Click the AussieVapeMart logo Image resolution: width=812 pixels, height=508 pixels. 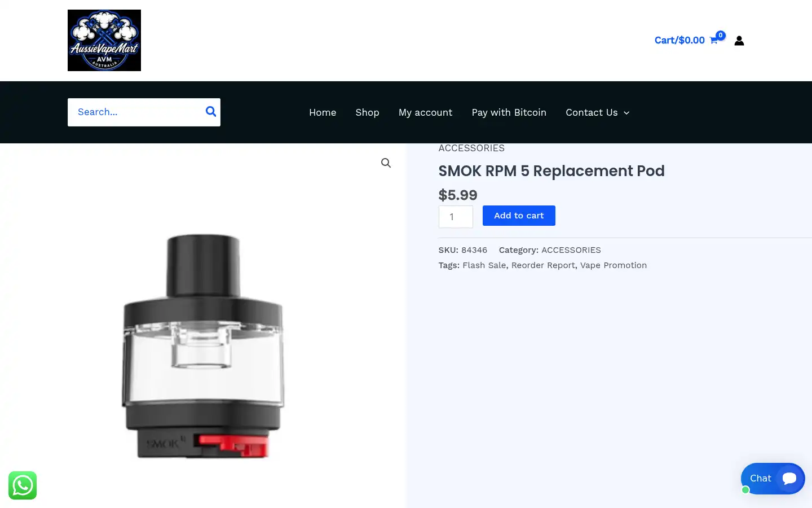(104, 40)
